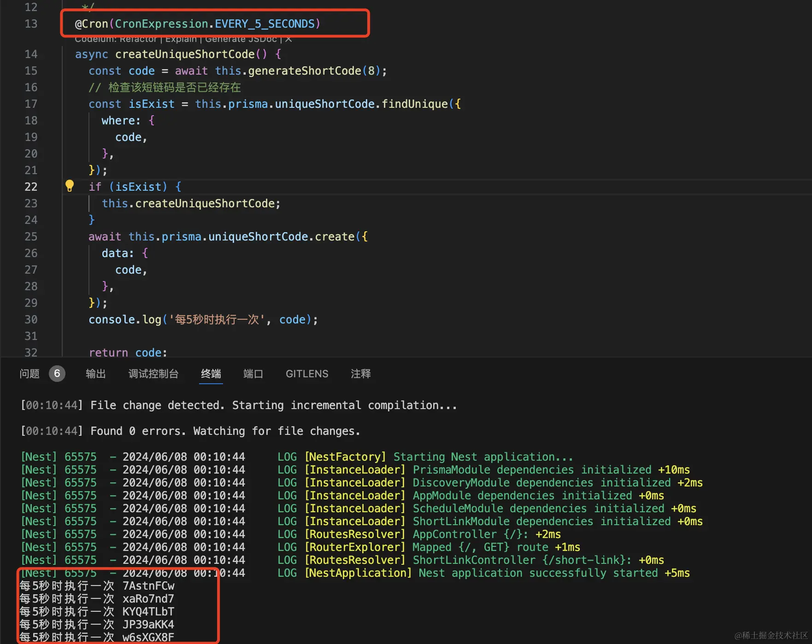This screenshot has height=644, width=812.
Task: Click line number 25 in the gutter
Action: (31, 237)
